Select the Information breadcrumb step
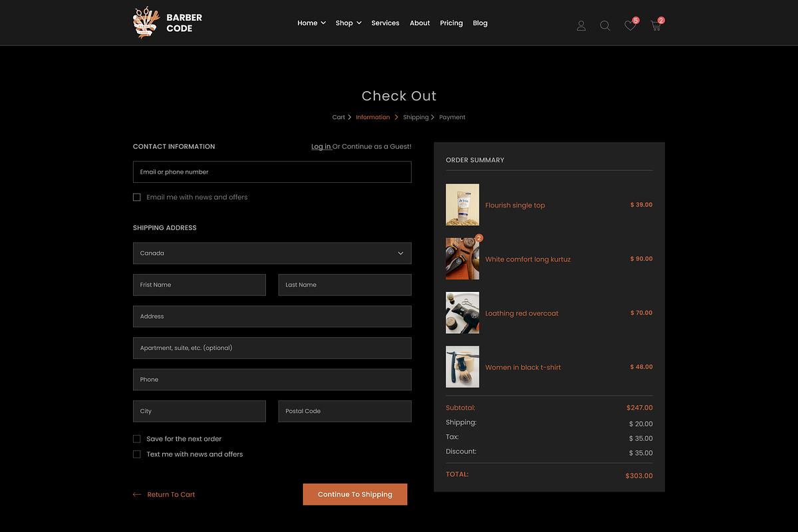 point(372,117)
